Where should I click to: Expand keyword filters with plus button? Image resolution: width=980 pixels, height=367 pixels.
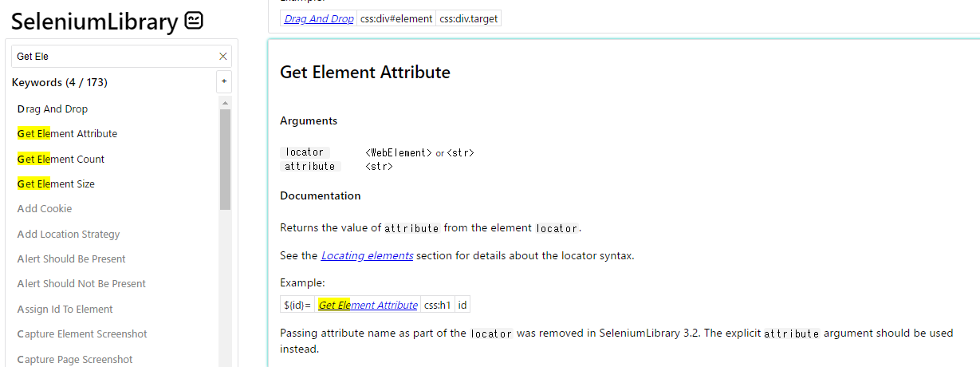224,81
